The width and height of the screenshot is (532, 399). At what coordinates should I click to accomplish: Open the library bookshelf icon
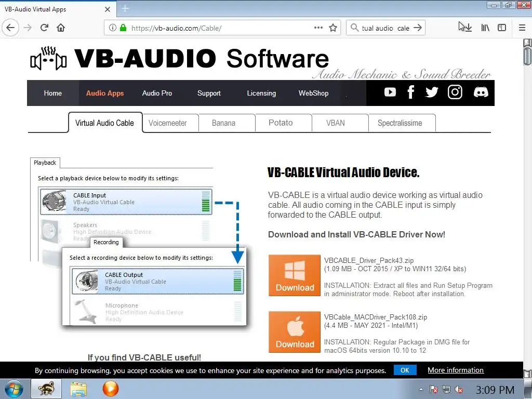[485, 28]
